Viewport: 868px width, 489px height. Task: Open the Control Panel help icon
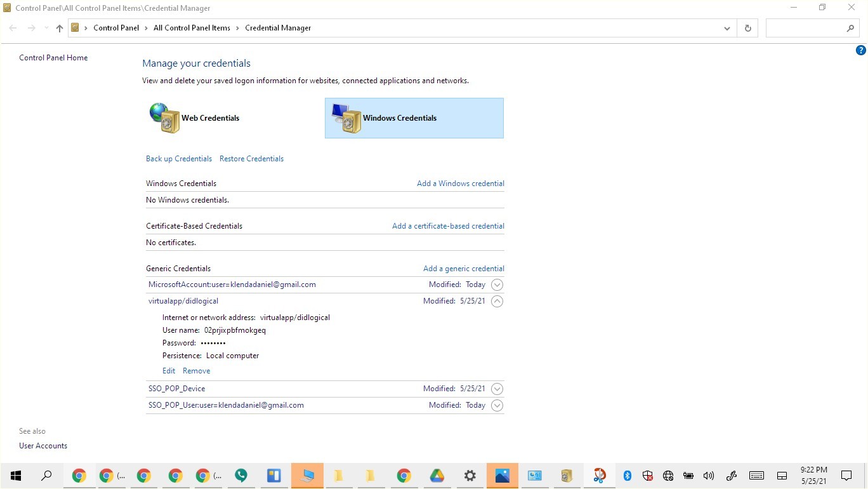861,50
